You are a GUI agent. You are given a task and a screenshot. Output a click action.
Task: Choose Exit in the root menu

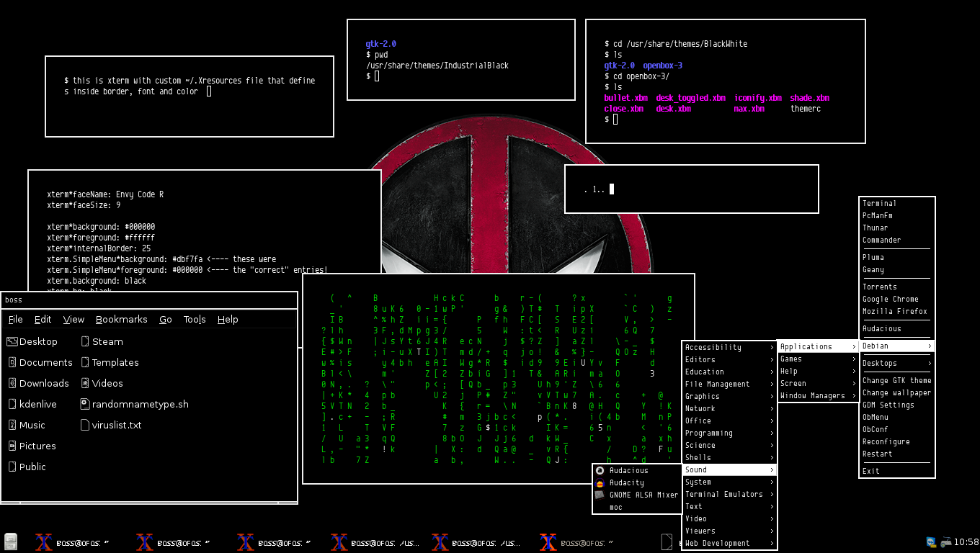click(897, 471)
